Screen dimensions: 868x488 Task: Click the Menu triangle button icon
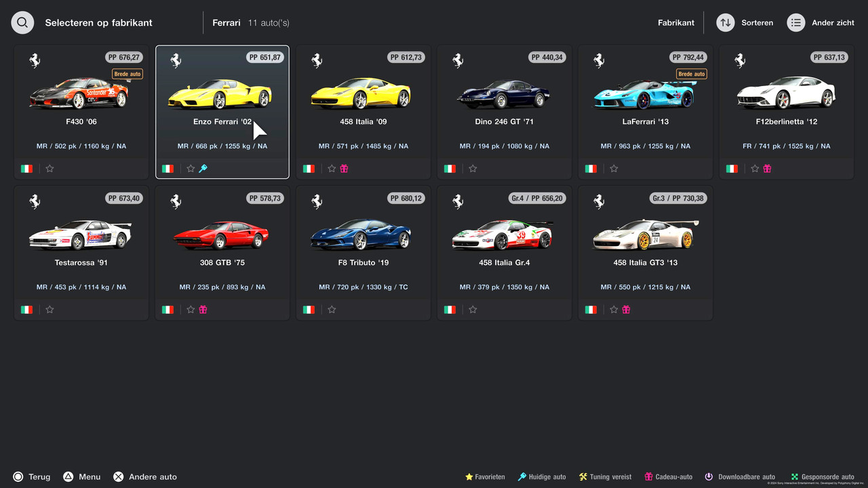tap(68, 476)
